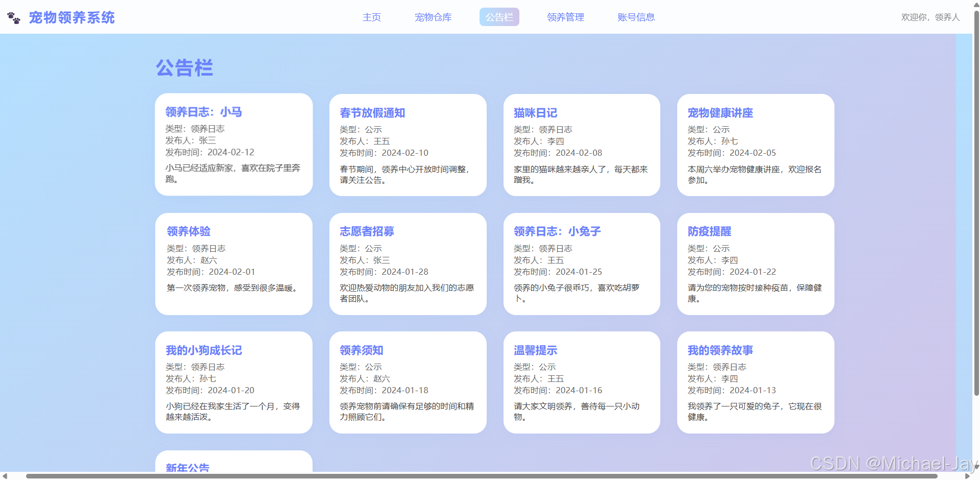This screenshot has height=480, width=980.
Task: Open the 春节放假通知 announcement title
Action: 372,113
